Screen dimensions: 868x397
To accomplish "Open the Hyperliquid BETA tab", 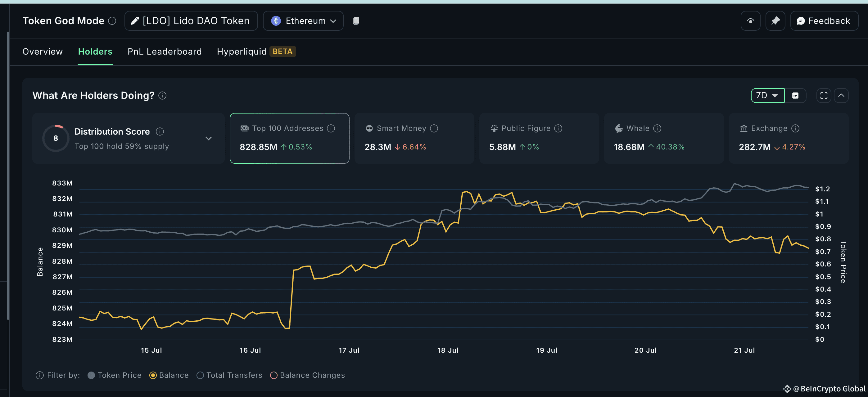I will (x=256, y=51).
